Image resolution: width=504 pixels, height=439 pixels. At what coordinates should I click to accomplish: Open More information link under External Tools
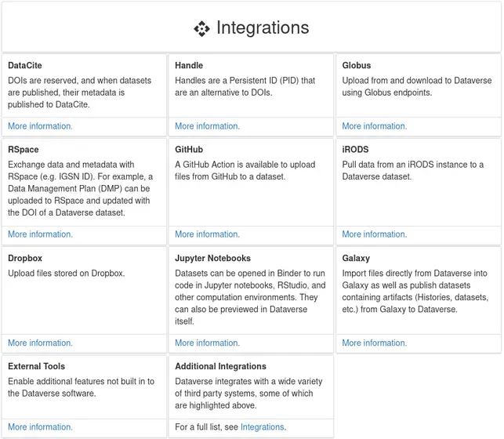click(x=40, y=427)
